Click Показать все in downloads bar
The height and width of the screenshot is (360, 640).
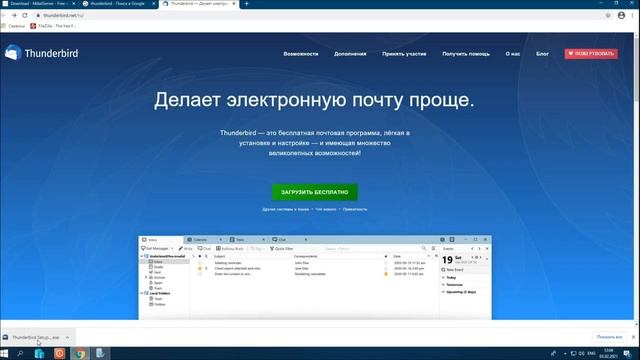[609, 337]
